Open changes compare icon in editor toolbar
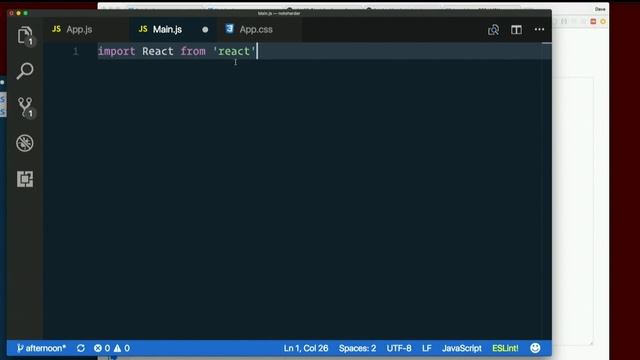Image resolution: width=640 pixels, height=360 pixels. pyautogui.click(x=493, y=29)
